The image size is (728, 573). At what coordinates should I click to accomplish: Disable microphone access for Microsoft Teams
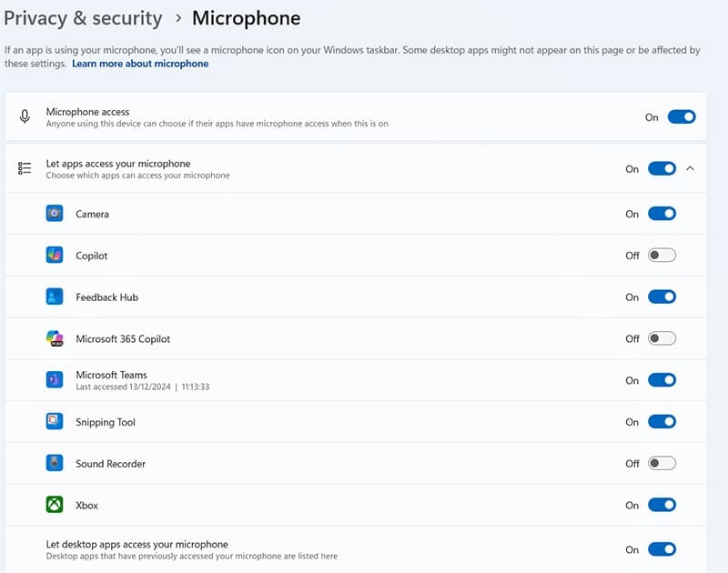click(x=662, y=380)
